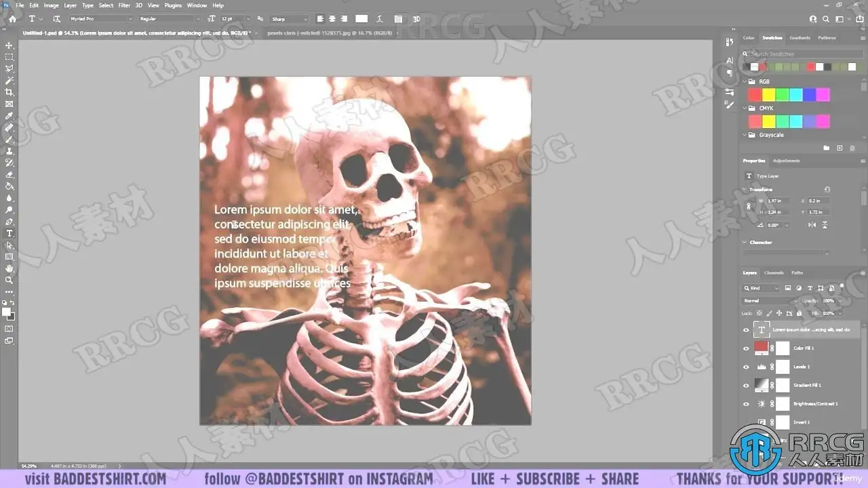This screenshot has height=488, width=868.
Task: Toggle text orientation in options bar
Action: (x=56, y=19)
